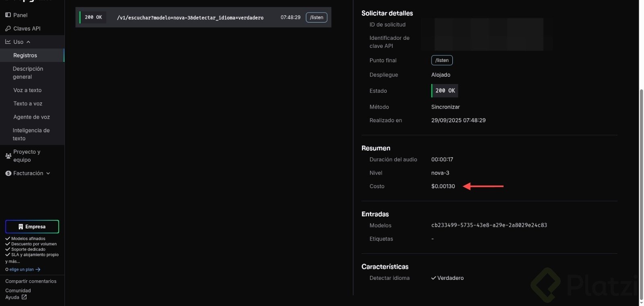Click the Empresa building icon
Image resolution: width=644 pixels, height=306 pixels.
(x=21, y=227)
